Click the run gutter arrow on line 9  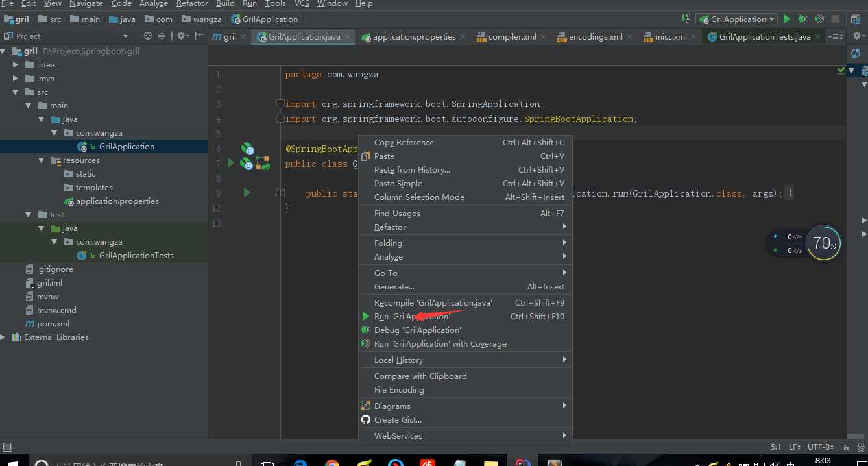coord(247,193)
